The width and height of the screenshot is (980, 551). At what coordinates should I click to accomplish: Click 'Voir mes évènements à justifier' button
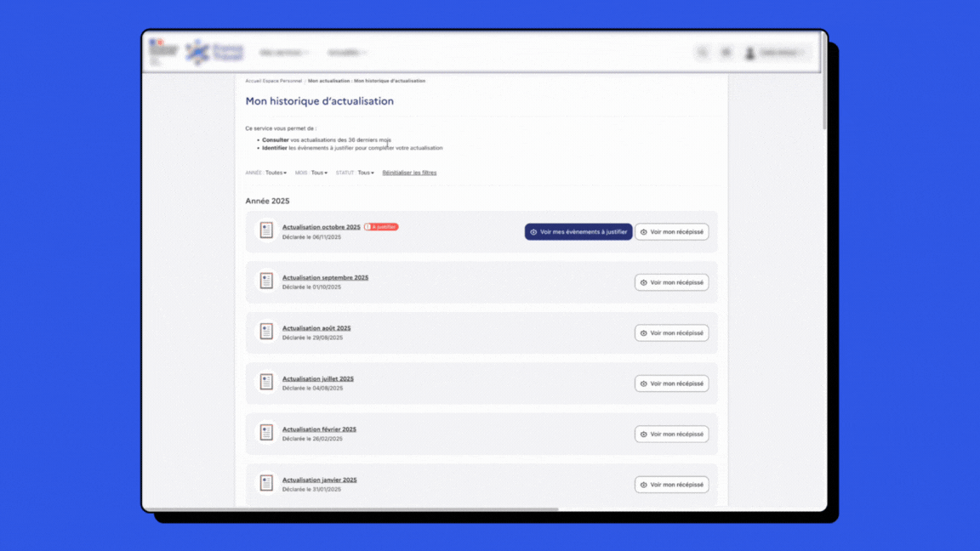coord(578,232)
